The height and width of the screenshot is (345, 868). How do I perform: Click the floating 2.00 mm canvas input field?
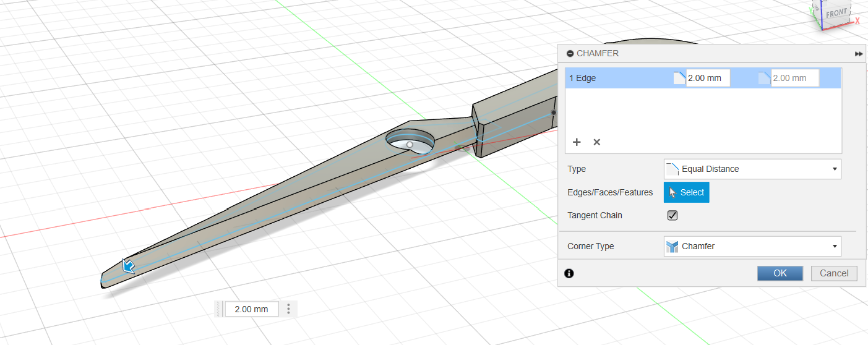pos(252,309)
